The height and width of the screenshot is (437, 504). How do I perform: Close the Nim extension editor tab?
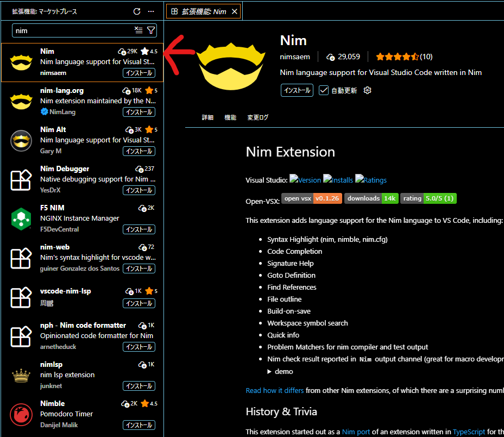pyautogui.click(x=234, y=11)
